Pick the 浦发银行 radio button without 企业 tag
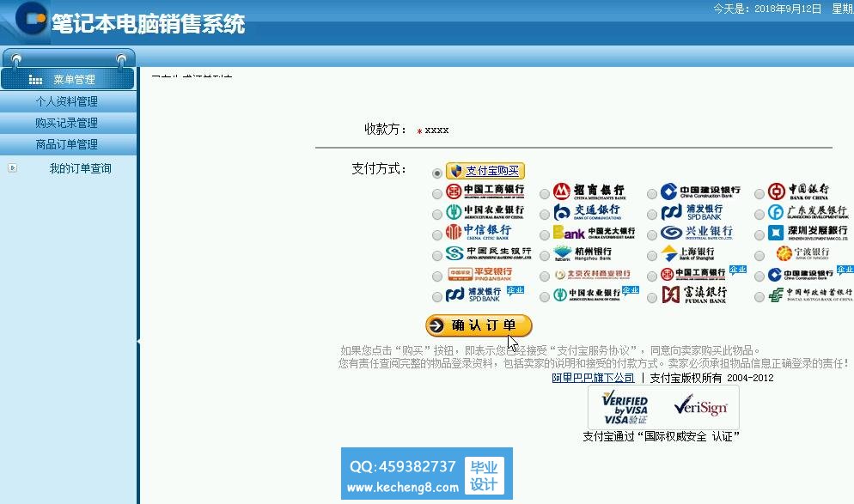This screenshot has height=504, width=854. coord(652,215)
